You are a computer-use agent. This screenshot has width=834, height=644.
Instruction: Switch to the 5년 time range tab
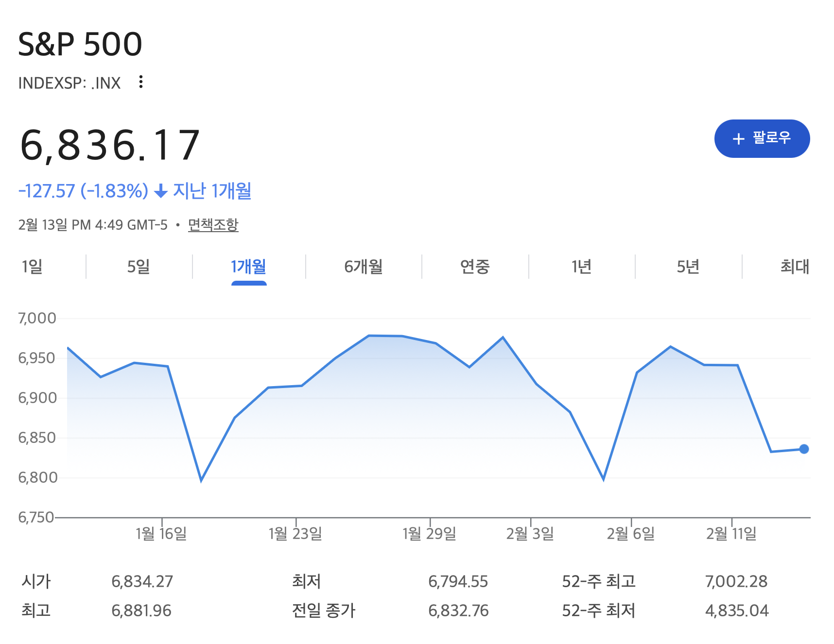(x=688, y=267)
